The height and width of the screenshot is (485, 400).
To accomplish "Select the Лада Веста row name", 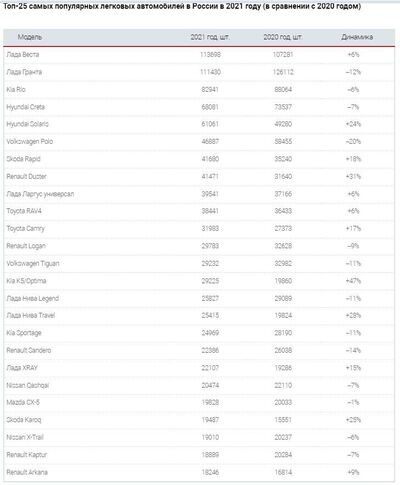I will 23,54.
